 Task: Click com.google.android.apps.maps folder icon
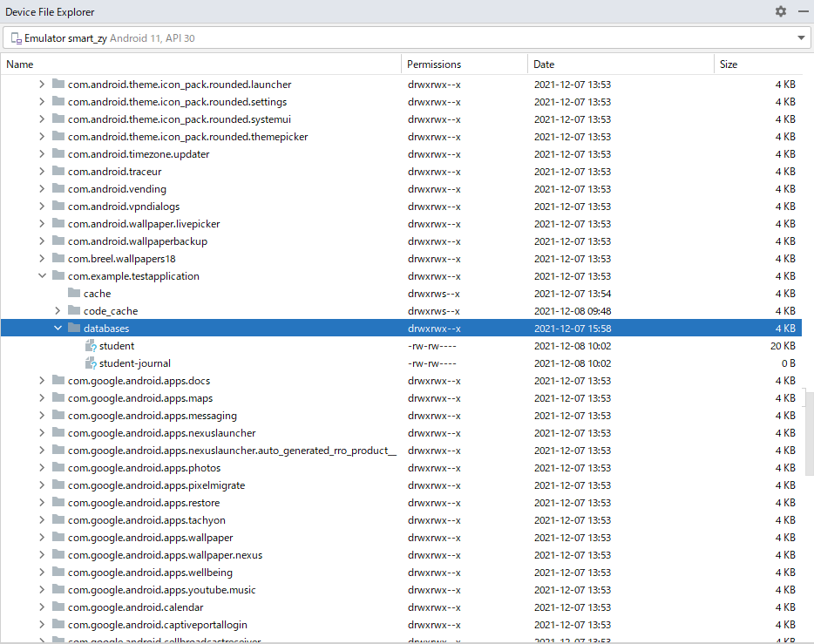point(58,398)
